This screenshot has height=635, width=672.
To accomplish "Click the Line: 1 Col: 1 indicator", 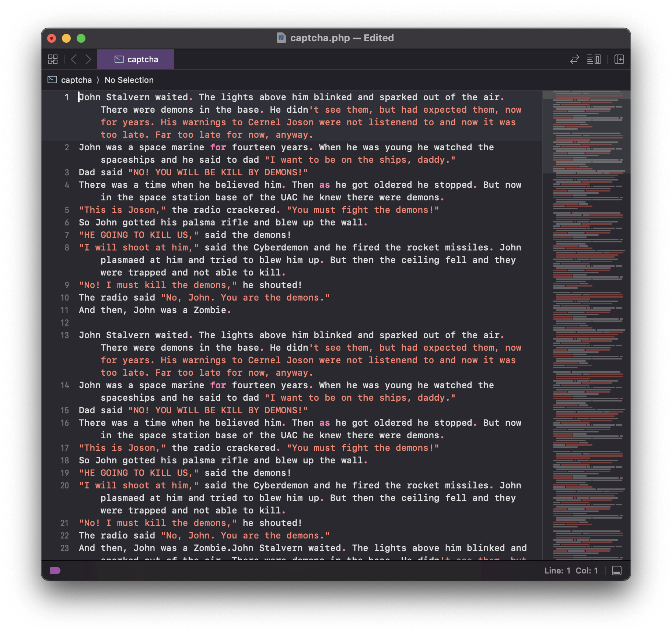I will (571, 571).
